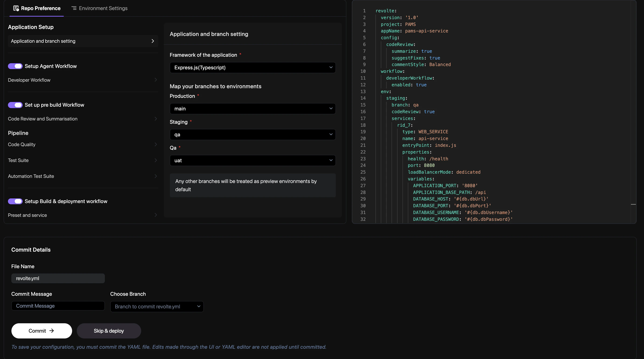This screenshot has width=644, height=359.
Task: Toggle the Setup Agent Workflow switch
Action: click(15, 66)
